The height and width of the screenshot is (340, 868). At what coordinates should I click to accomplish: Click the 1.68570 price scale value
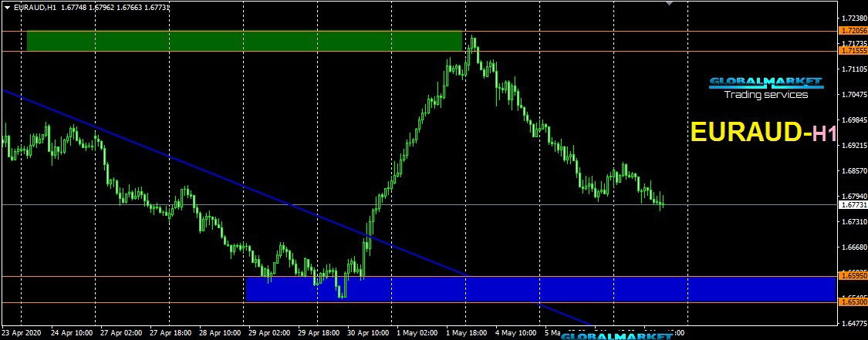(853, 171)
